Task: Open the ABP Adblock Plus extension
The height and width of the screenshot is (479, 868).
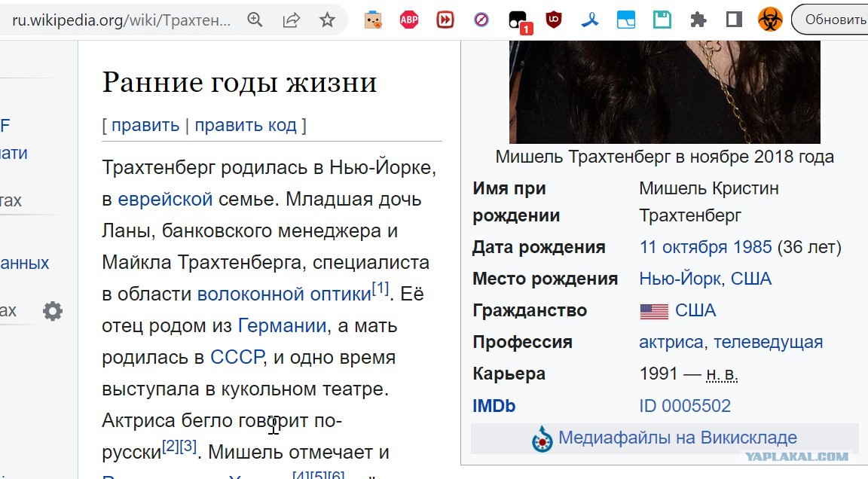Action: click(x=409, y=20)
